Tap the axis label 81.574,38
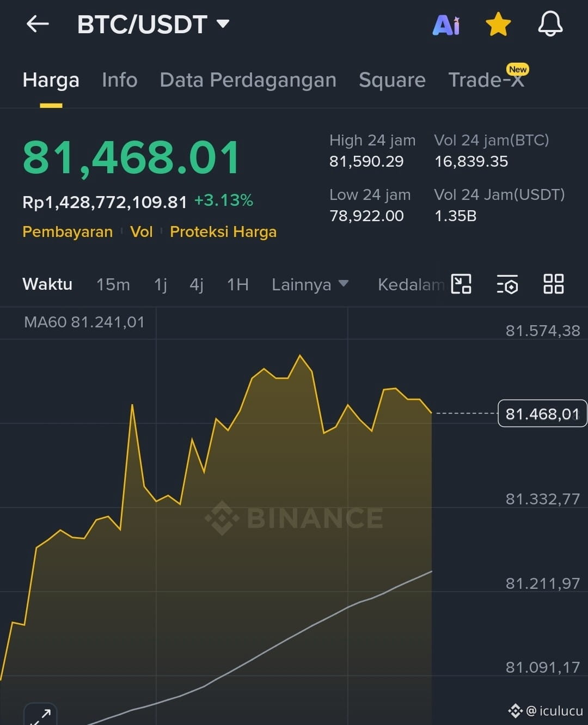Screen dimensions: 588x725 coord(543,331)
